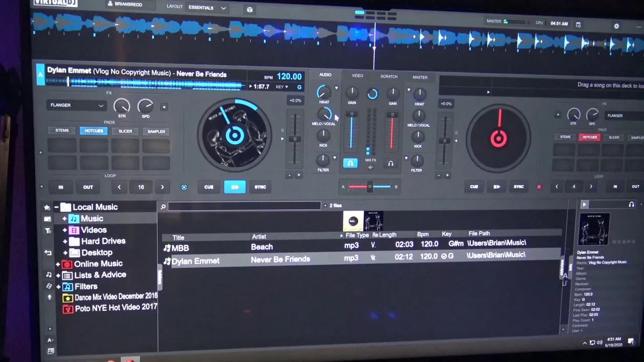
Task: Click deck B CUE button
Action: coord(474,187)
